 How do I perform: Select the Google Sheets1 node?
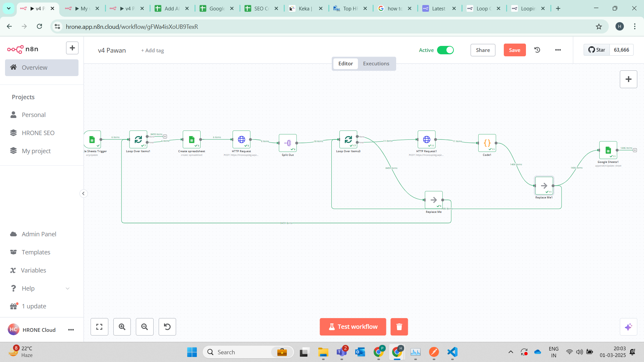coord(608,150)
